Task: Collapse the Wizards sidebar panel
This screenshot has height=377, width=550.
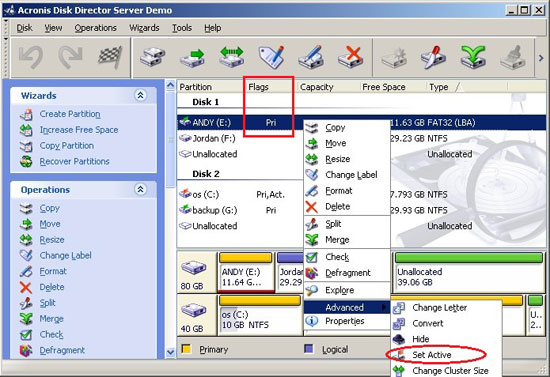Action: tap(140, 95)
